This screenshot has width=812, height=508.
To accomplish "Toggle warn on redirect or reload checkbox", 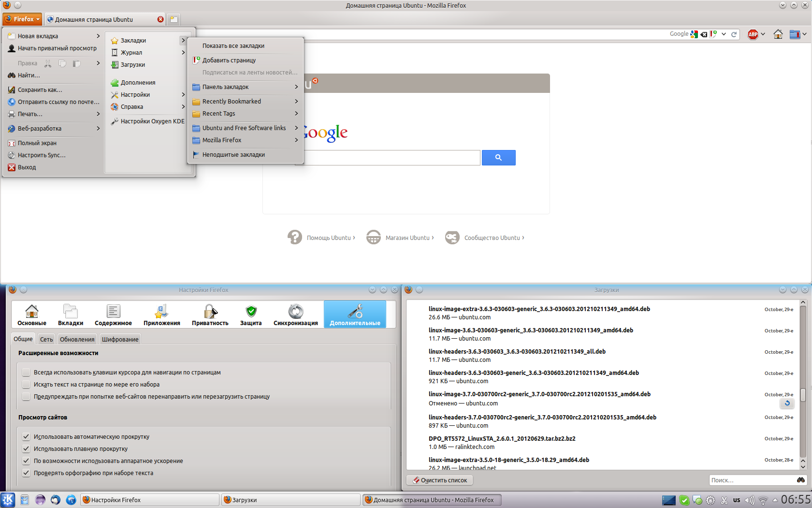I will click(x=26, y=397).
